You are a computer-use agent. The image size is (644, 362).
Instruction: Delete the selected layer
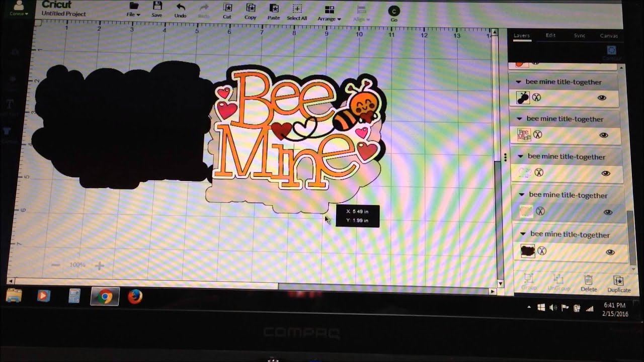tap(589, 283)
